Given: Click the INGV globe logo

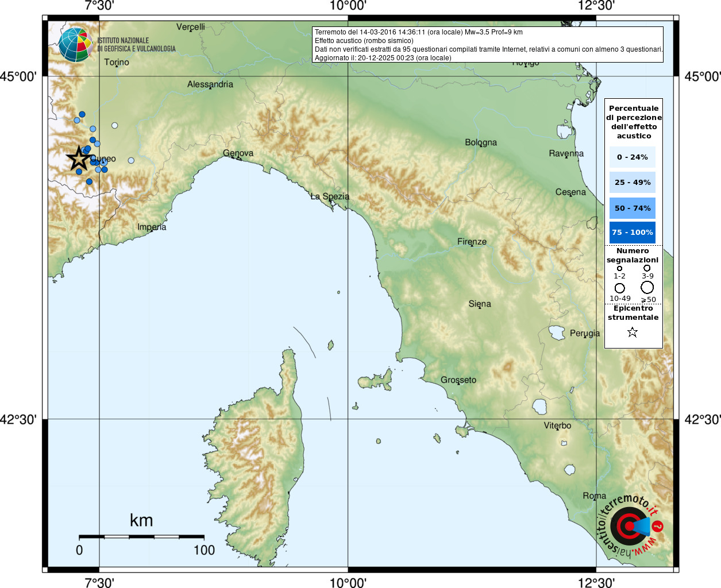Looking at the screenshot, I should (75, 45).
